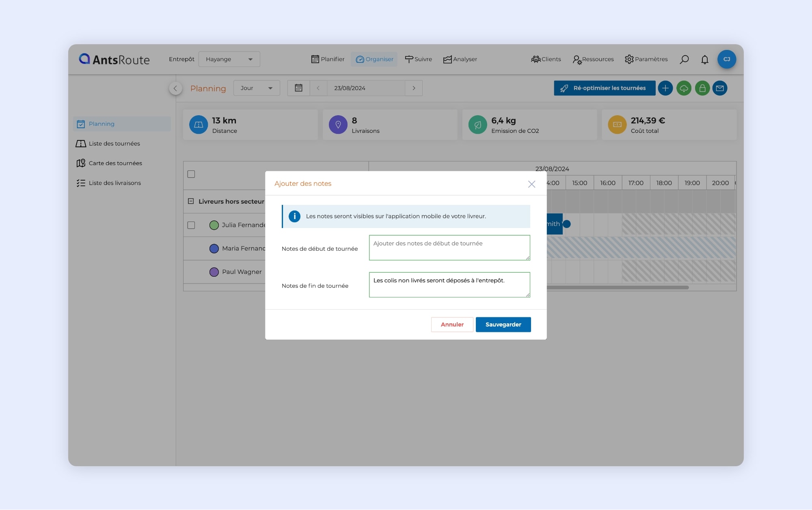Tick the select-all checkbox in the table header
Image resolution: width=812 pixels, height=510 pixels.
191,174
